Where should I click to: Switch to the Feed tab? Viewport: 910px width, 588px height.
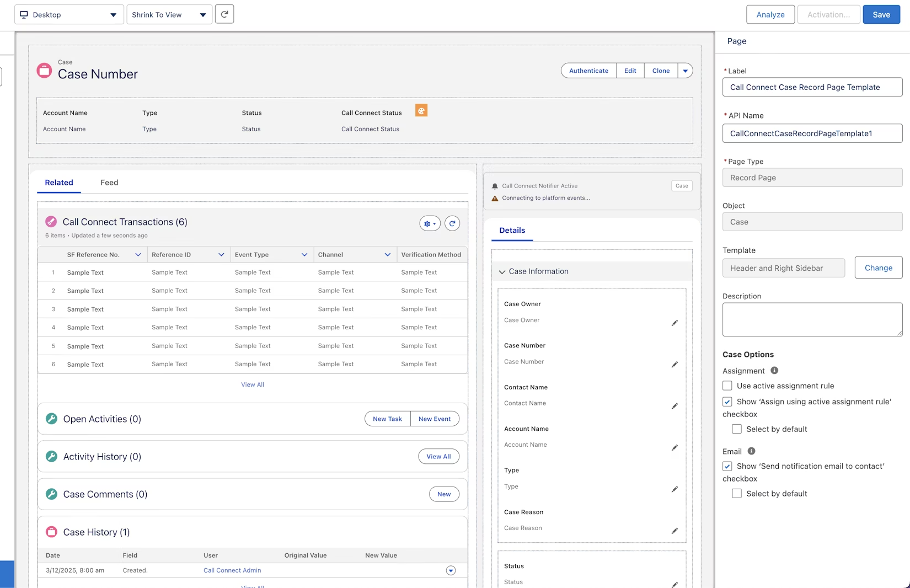click(109, 183)
